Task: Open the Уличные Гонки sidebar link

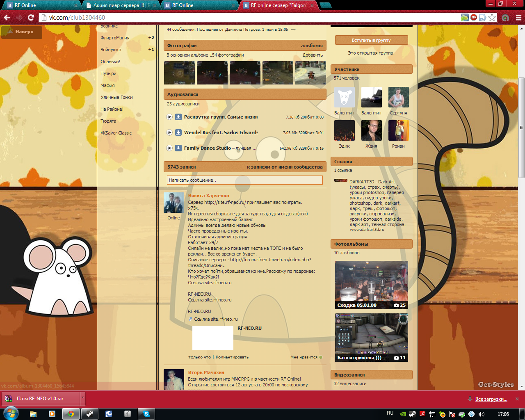Action: click(x=116, y=97)
